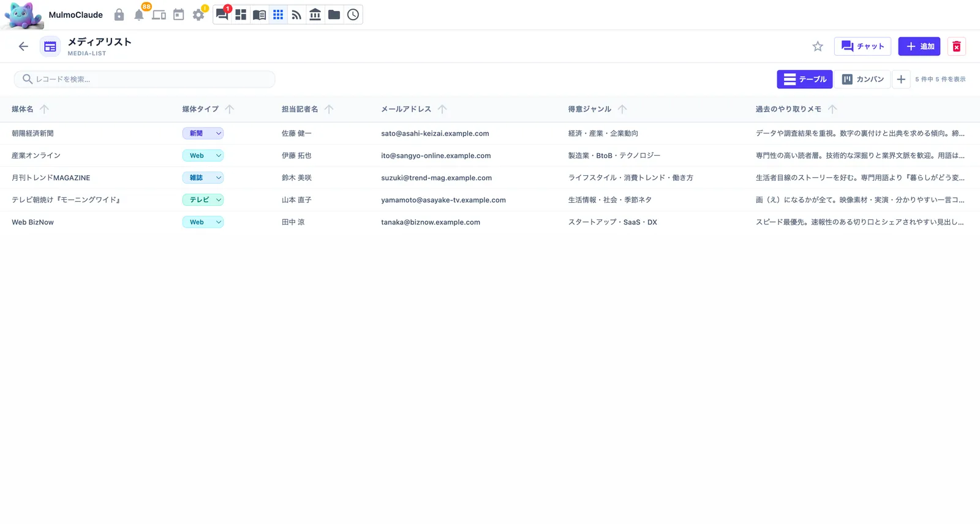Click the チャット button
Image resolution: width=980 pixels, height=524 pixels.
(862, 47)
